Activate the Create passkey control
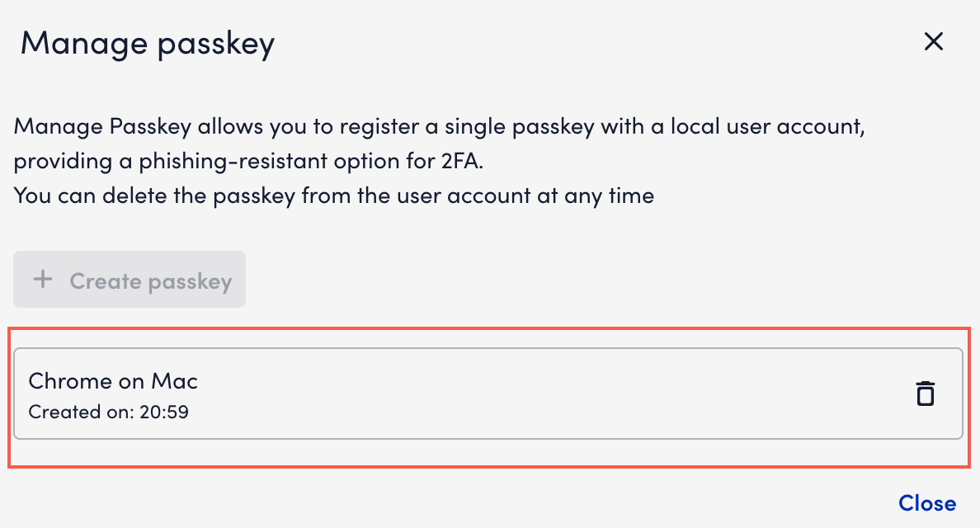The width and height of the screenshot is (980, 528). 130,279
